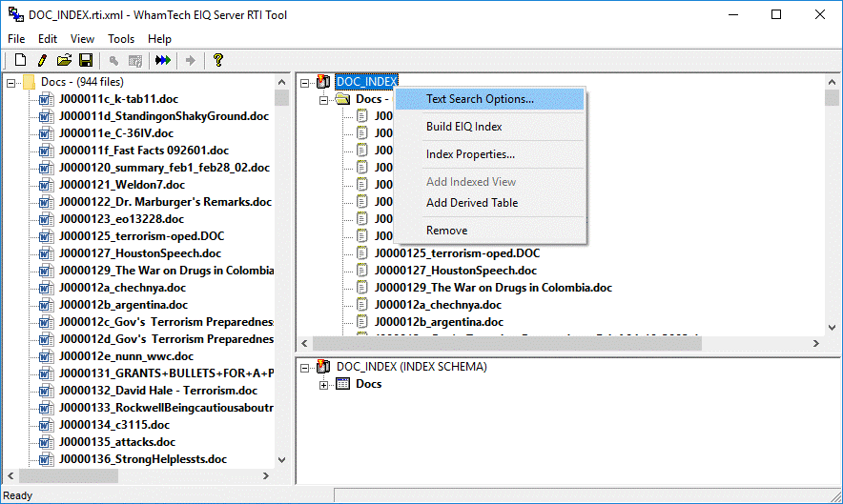The width and height of the screenshot is (843, 504).
Task: Open the Help menu
Action: point(159,39)
